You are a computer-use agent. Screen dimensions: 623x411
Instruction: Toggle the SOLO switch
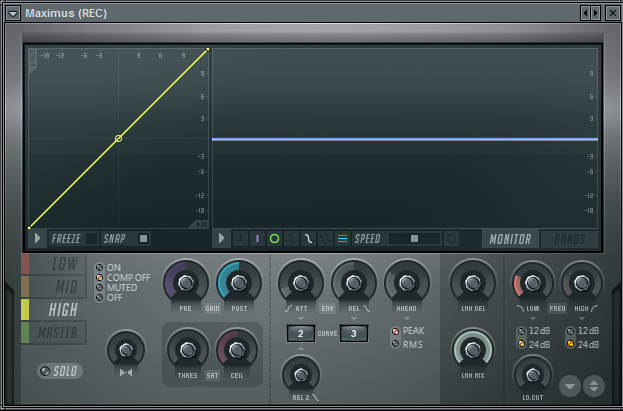click(x=59, y=371)
